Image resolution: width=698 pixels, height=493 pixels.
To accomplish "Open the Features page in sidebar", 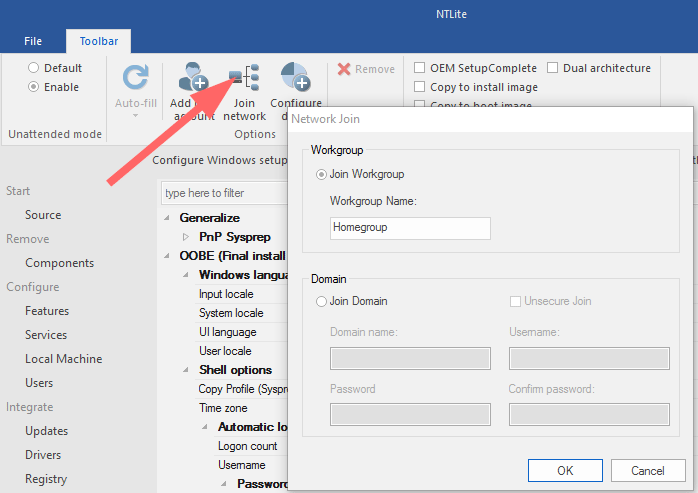I will click(x=47, y=311).
